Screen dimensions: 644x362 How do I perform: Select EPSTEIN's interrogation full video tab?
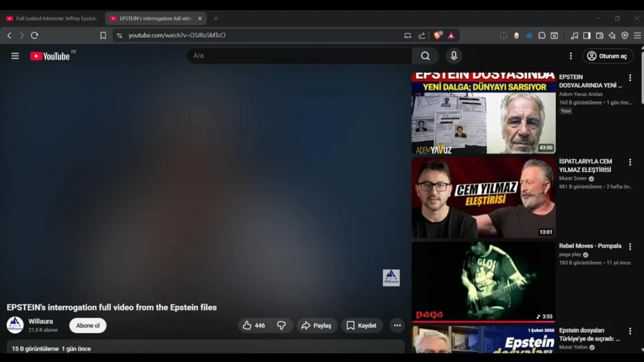151,18
